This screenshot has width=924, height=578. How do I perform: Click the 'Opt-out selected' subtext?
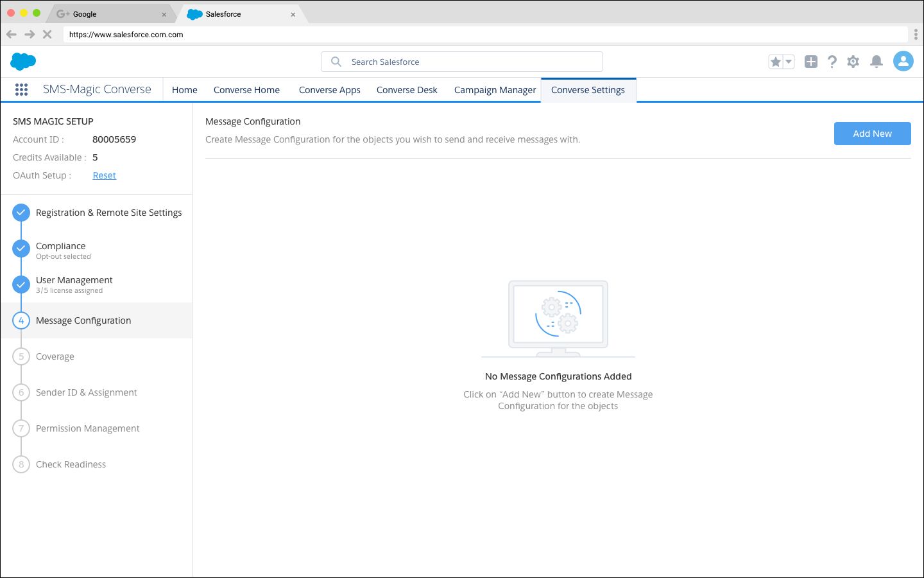coord(64,256)
